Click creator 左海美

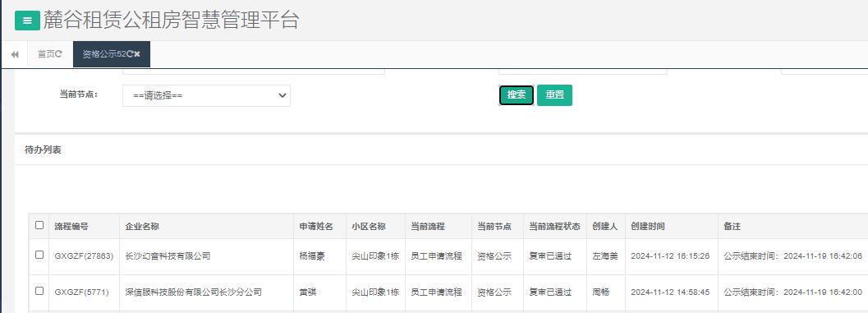click(x=605, y=256)
